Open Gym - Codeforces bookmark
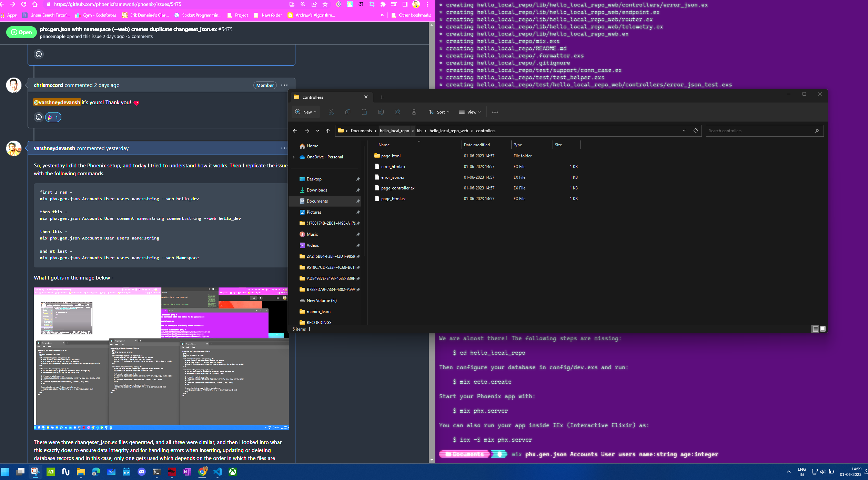868x480 pixels. coord(96,15)
